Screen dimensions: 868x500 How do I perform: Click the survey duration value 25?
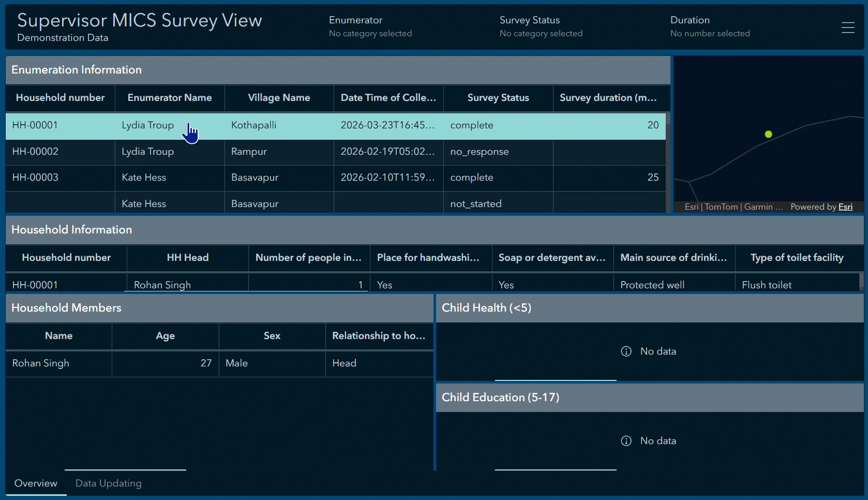point(653,178)
